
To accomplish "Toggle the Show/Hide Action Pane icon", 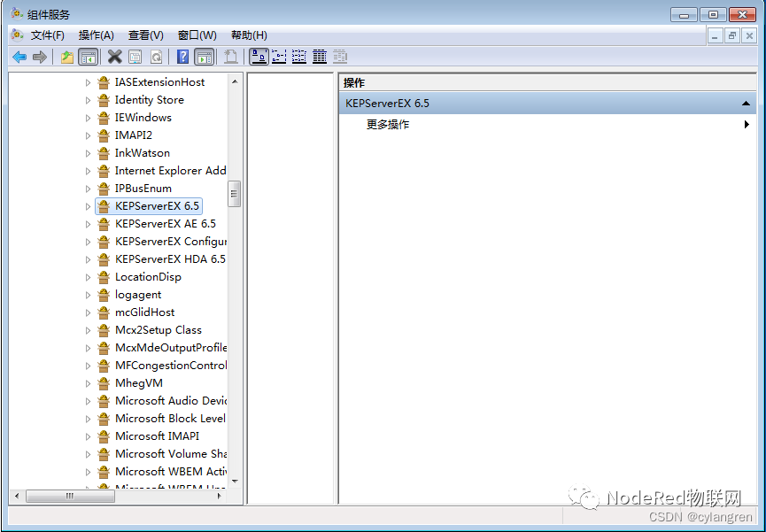I will 205,58.
